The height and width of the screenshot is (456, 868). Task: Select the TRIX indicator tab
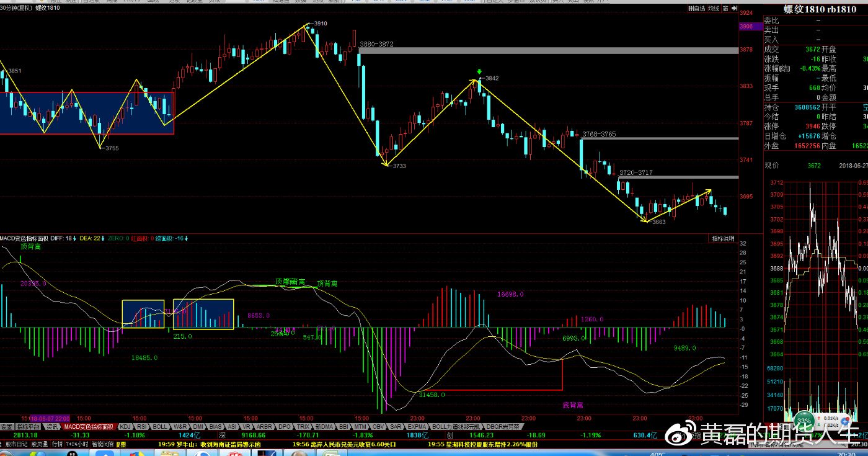(303, 427)
